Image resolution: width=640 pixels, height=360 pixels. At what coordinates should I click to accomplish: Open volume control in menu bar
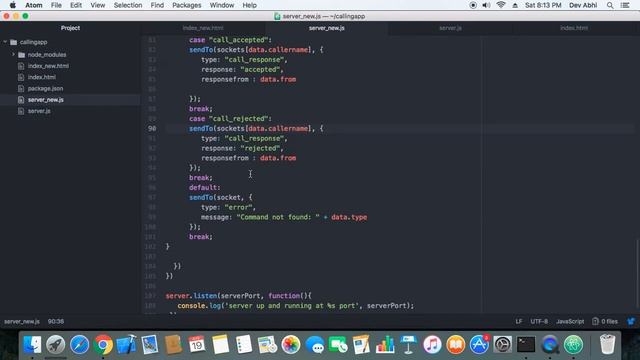[486, 5]
